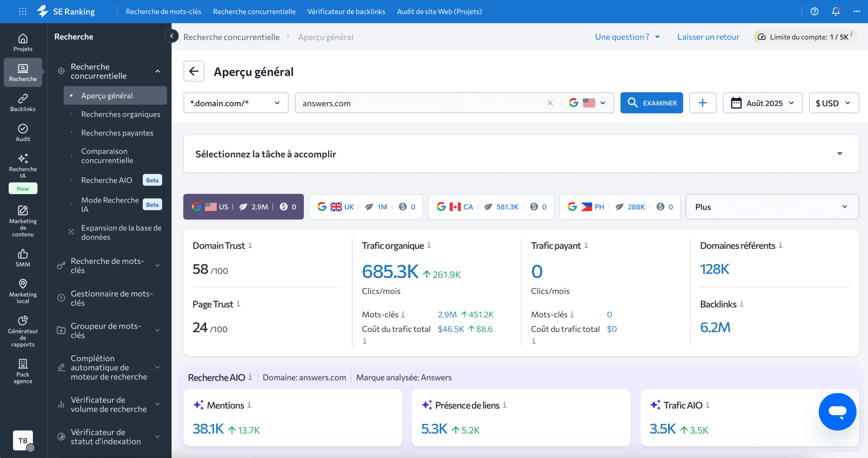Select Comparaison concurrentielle in side menu
The width and height of the screenshot is (868, 458).
point(107,156)
